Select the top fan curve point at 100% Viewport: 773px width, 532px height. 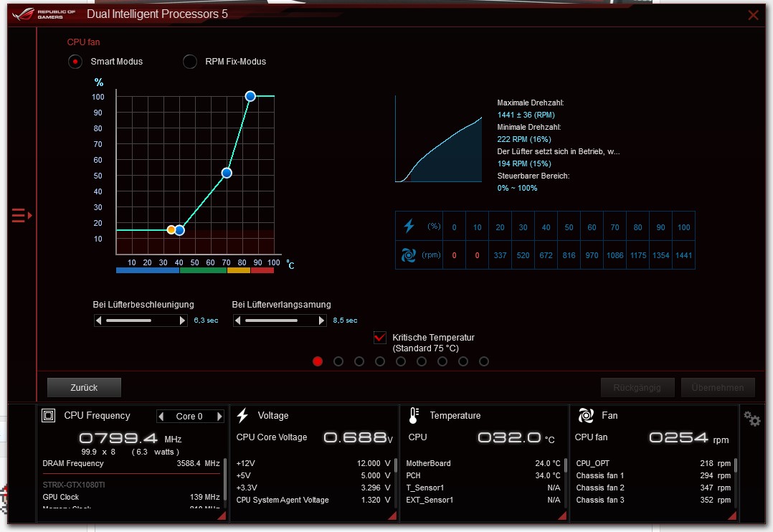click(250, 96)
